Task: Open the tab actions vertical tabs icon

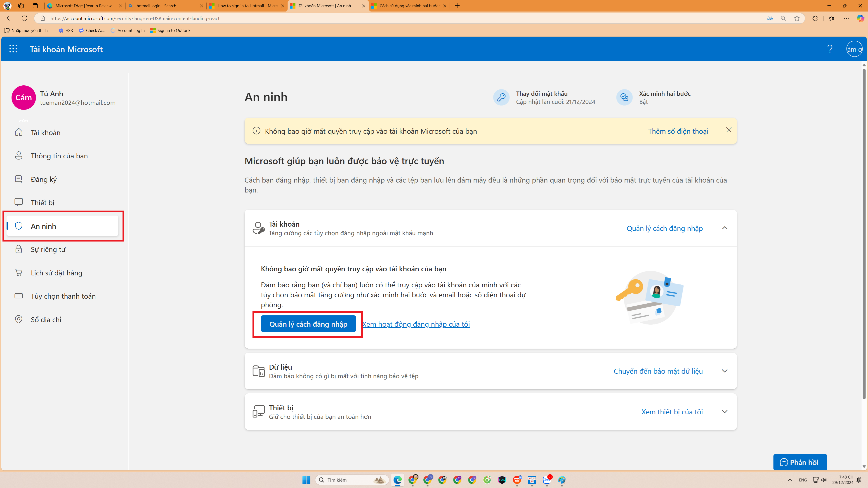Action: (35, 6)
